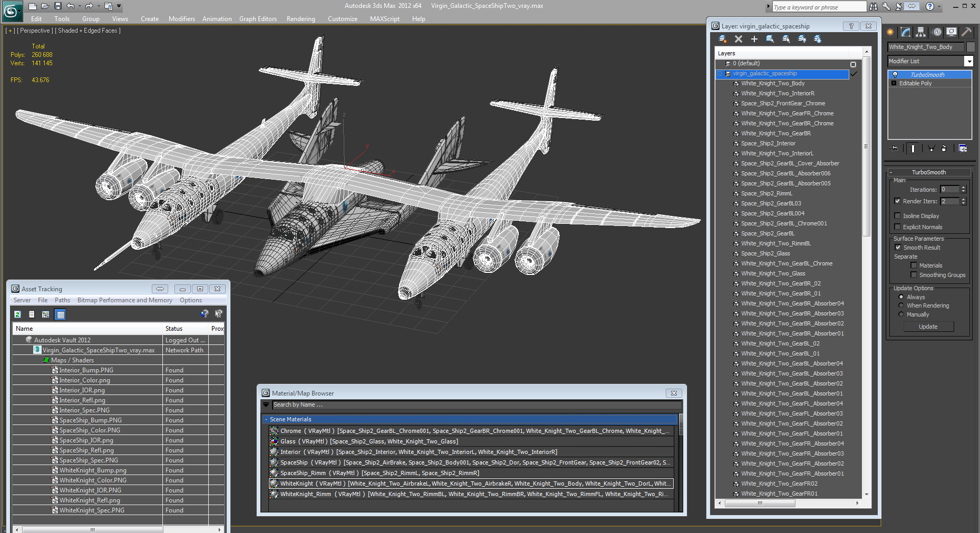Click Perspective viewport label

pyautogui.click(x=35, y=31)
